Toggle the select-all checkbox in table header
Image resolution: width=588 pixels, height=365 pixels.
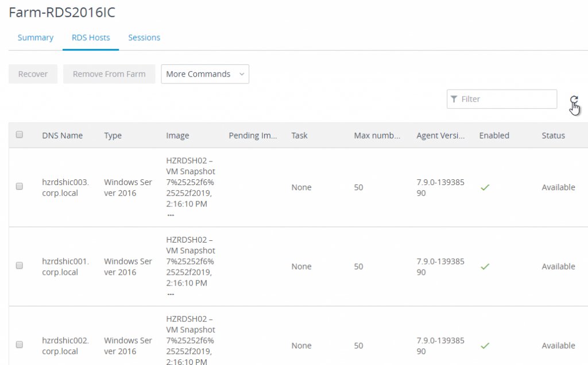click(20, 134)
